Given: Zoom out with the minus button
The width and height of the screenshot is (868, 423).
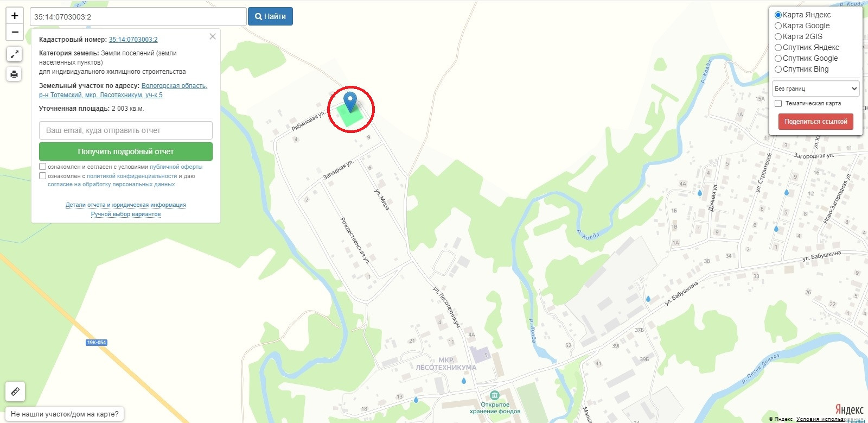Looking at the screenshot, I should coord(15,33).
